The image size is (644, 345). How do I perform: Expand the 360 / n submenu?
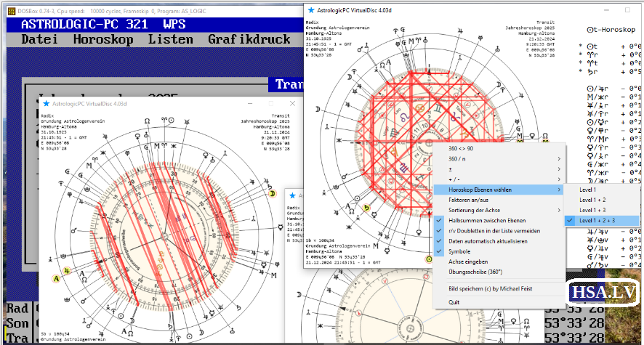pyautogui.click(x=459, y=158)
